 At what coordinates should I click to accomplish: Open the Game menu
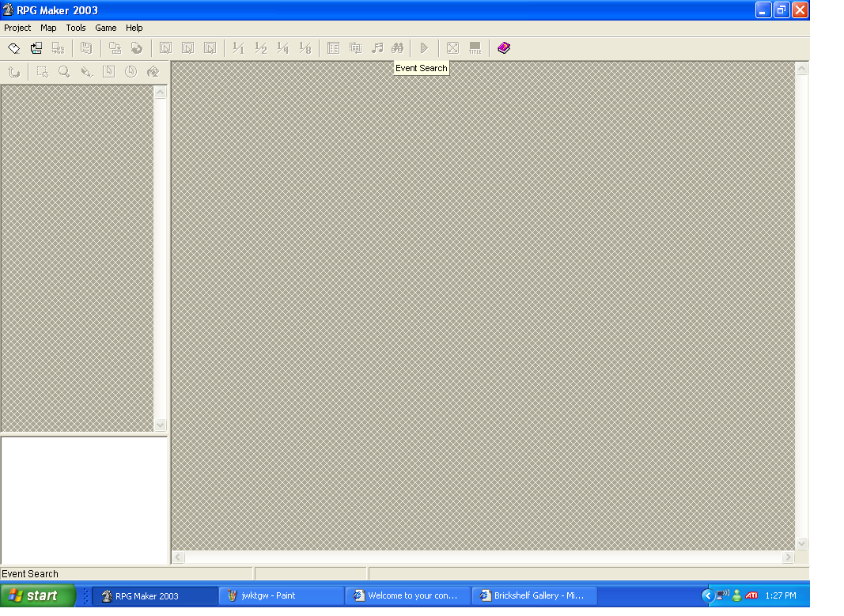pyautogui.click(x=105, y=28)
